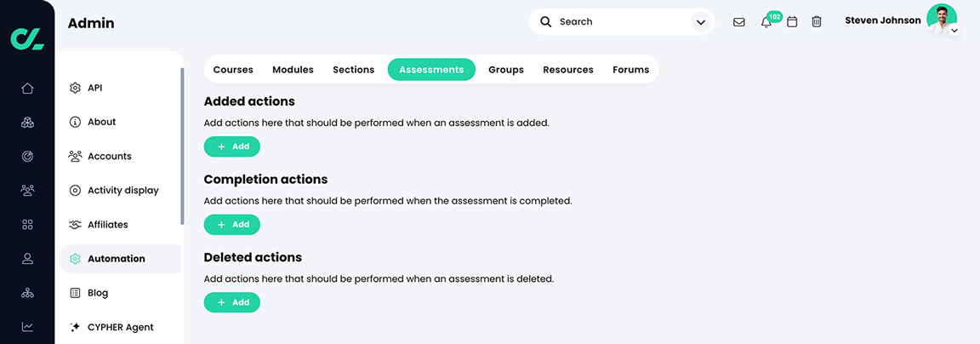Viewport: 980px width, 344px height.
Task: Switch to the Forums tab
Action: click(x=630, y=70)
